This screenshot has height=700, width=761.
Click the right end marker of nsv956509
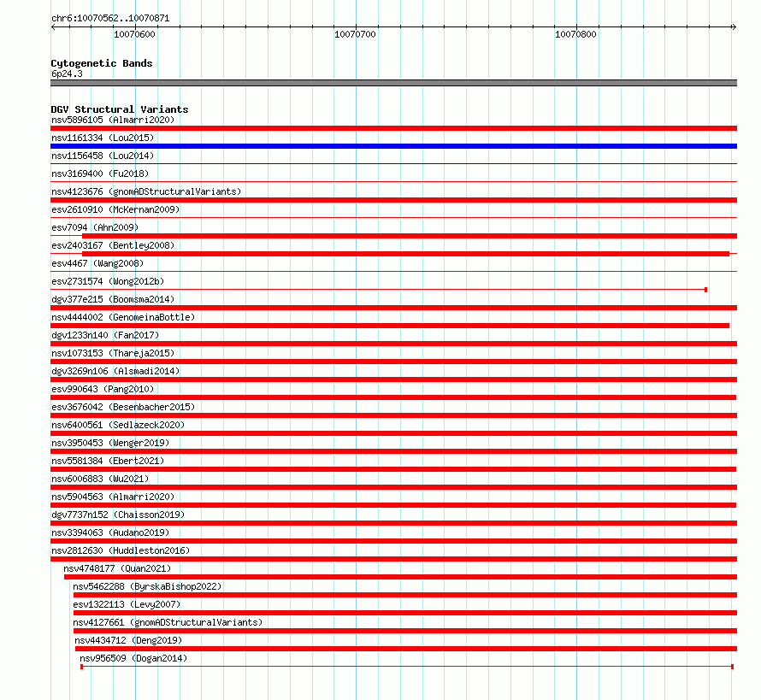tap(733, 667)
